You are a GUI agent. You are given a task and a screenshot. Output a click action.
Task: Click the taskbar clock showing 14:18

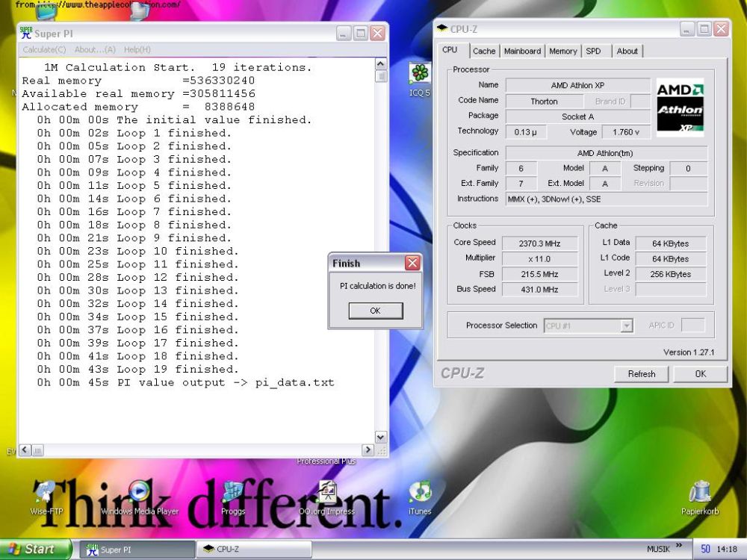coord(727,550)
